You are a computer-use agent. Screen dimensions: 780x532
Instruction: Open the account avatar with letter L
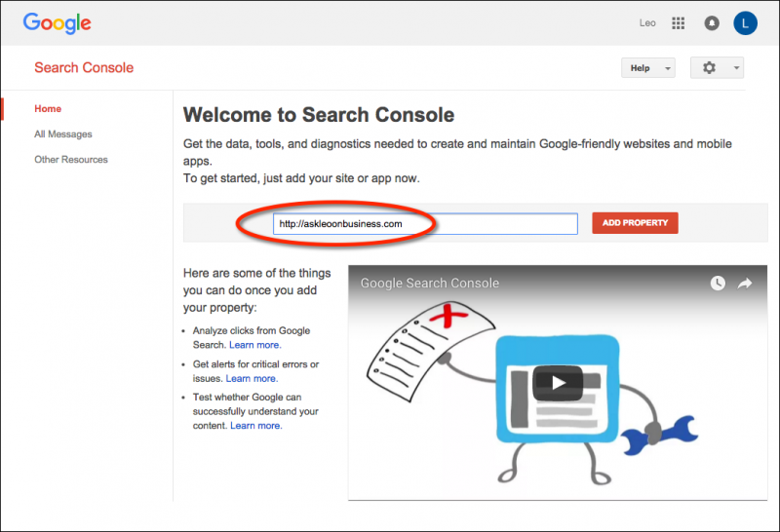(745, 23)
